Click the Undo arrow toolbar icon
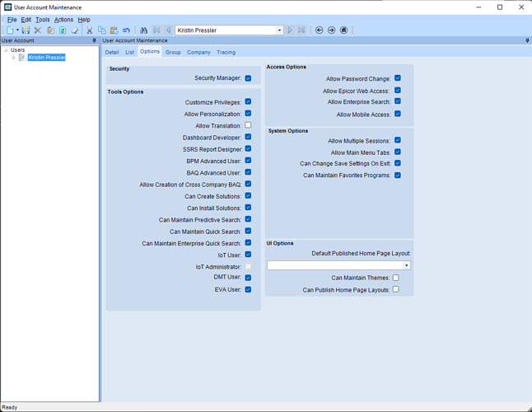This screenshot has width=532, height=412. [x=127, y=30]
